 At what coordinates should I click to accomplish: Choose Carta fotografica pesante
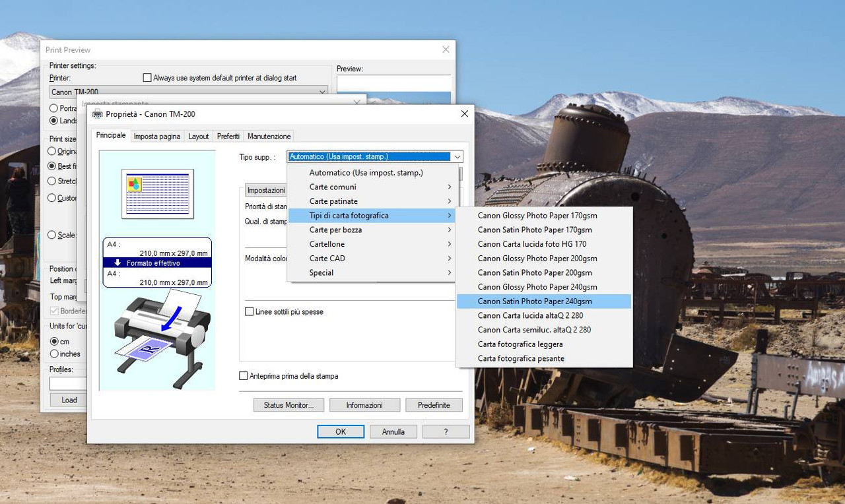[x=544, y=358]
